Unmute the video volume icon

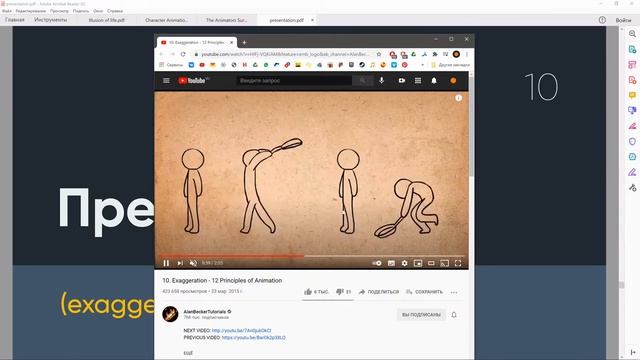click(x=193, y=263)
